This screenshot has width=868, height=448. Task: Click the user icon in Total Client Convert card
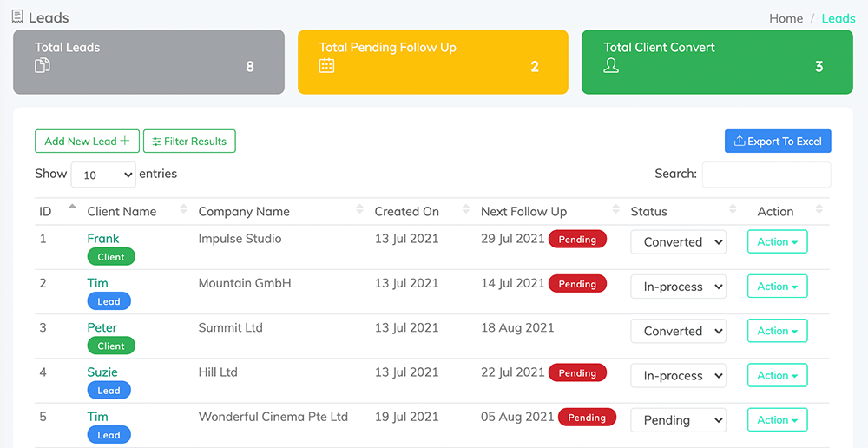[x=611, y=66]
